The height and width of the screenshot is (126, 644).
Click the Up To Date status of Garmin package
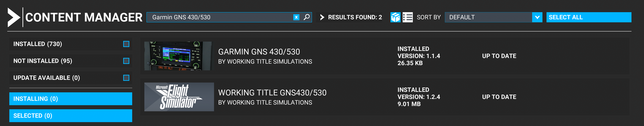point(499,56)
